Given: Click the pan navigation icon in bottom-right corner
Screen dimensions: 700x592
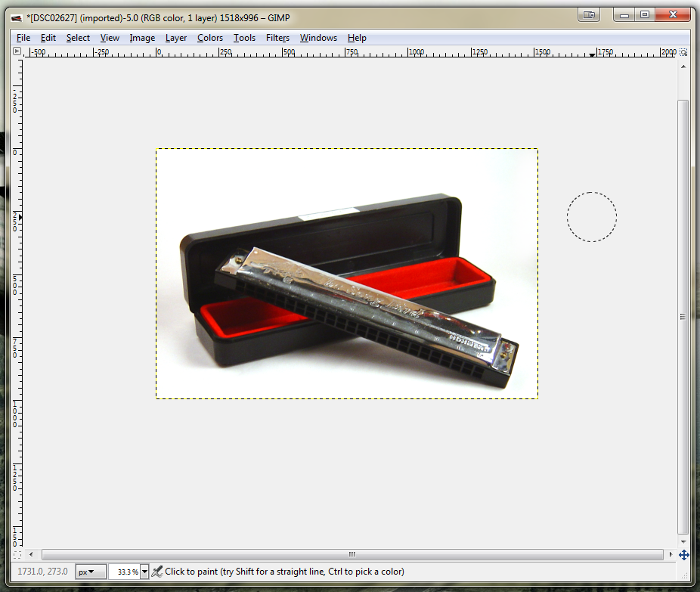Looking at the screenshot, I should (683, 556).
